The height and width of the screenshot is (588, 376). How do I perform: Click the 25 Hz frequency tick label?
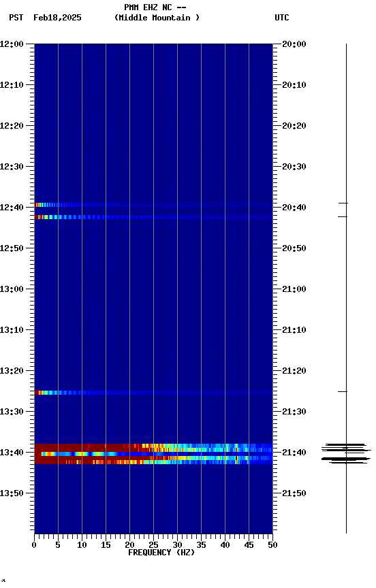tap(153, 545)
